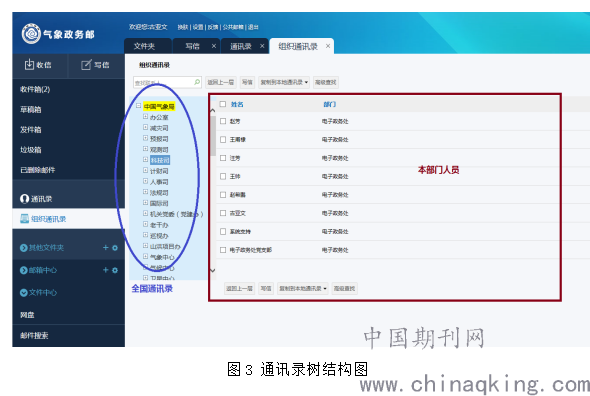The height and width of the screenshot is (396, 590).
Task: Check the box for contact 王帅
Action: click(x=223, y=176)
